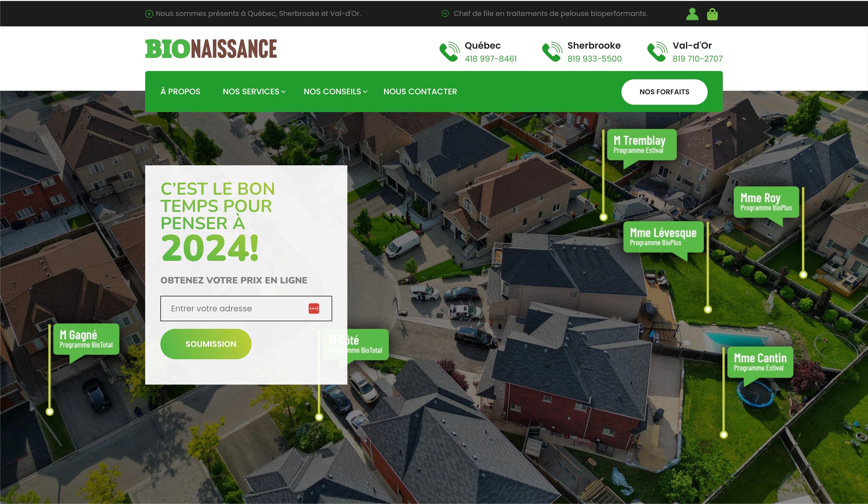This screenshot has width=868, height=504.
Task: Expand the Nos Services dropdown chevron
Action: (x=284, y=92)
